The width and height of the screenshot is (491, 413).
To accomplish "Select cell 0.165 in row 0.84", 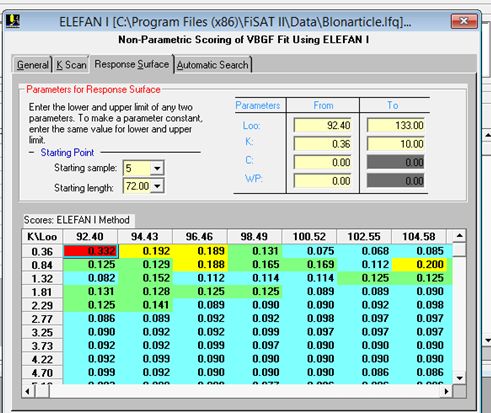I will point(255,264).
